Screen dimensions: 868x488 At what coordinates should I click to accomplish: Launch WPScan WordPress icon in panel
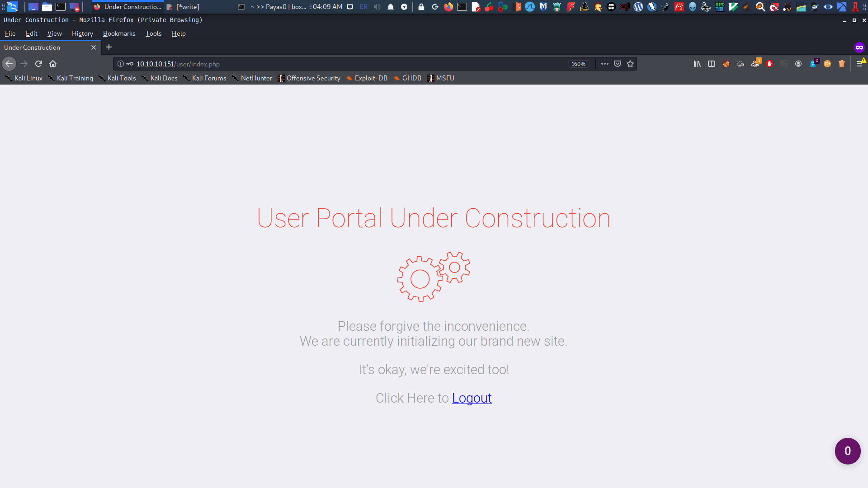click(638, 7)
